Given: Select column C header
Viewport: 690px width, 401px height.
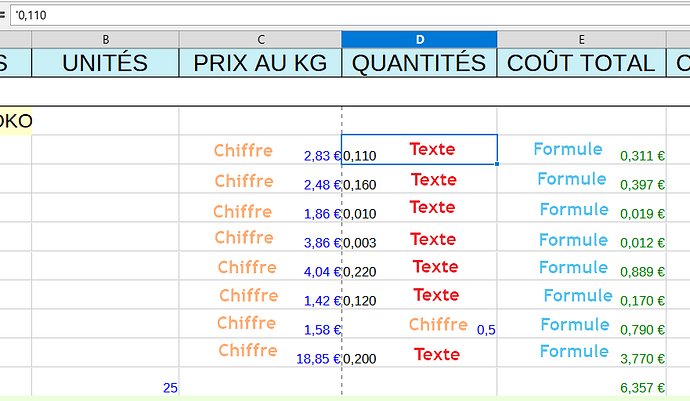Looking at the screenshot, I should pyautogui.click(x=260, y=39).
